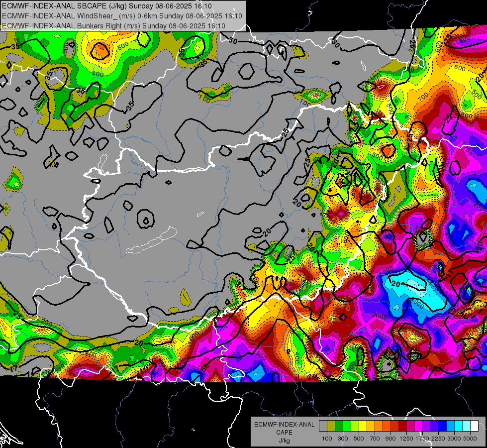Image resolution: width=487 pixels, height=448 pixels.
Task: Select the gray legend swatch below 100
Action: [323, 426]
